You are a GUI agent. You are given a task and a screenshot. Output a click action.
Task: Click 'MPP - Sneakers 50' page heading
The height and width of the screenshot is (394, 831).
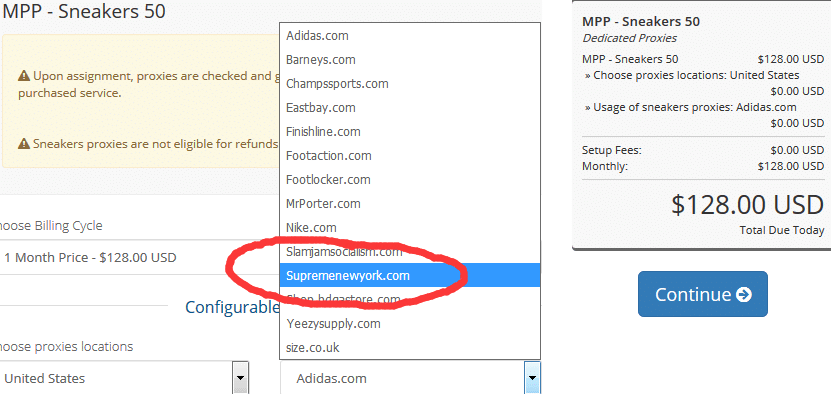coord(85,11)
